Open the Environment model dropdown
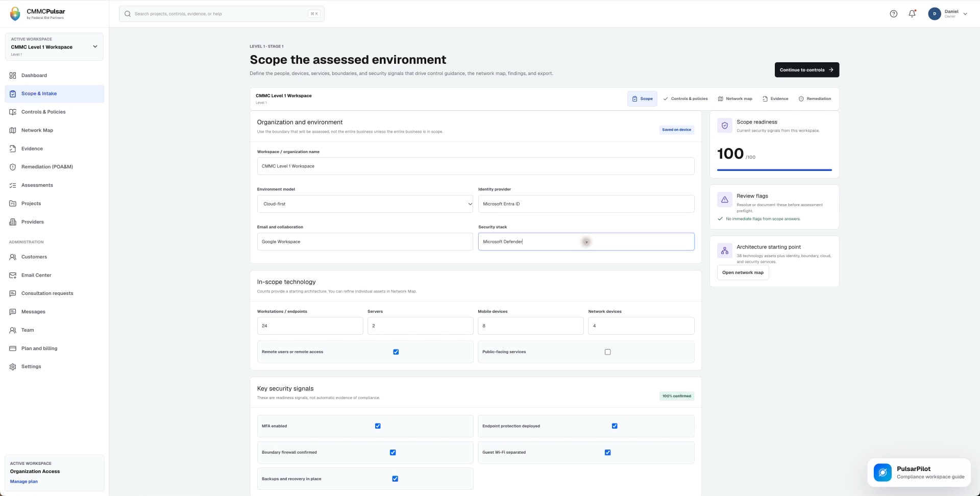 [x=365, y=204]
